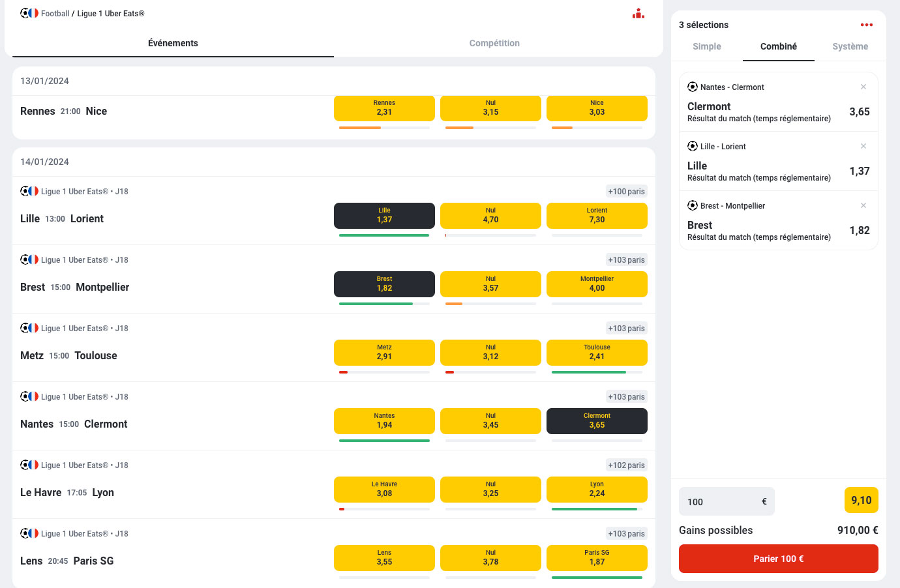Click the stake amount input field
The image size is (900, 588).
(727, 501)
